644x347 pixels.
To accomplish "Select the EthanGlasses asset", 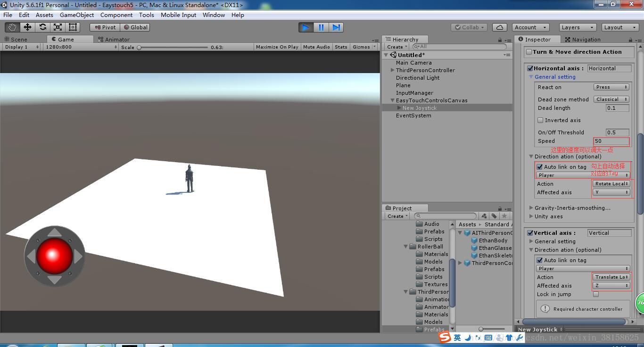I will [x=491, y=248].
